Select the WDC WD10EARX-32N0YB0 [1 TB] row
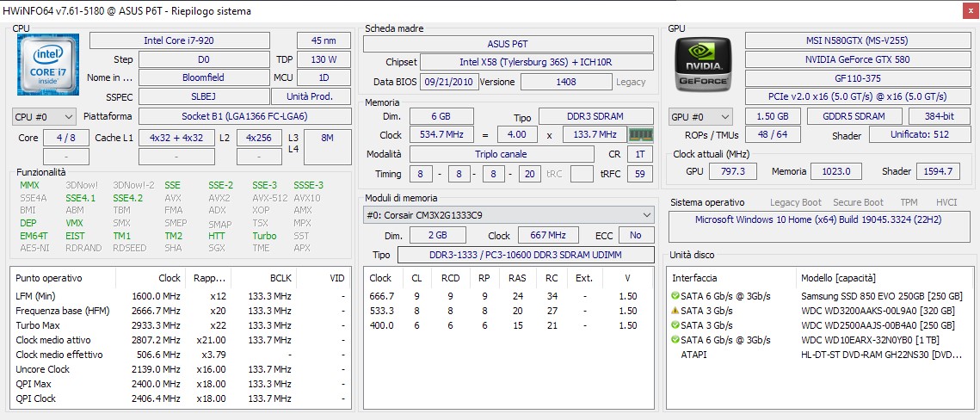980x420 pixels. coord(819,340)
